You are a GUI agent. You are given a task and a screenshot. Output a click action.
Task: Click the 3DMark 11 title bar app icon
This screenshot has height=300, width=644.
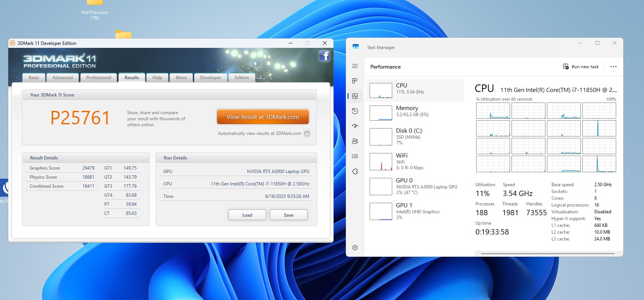click(12, 43)
